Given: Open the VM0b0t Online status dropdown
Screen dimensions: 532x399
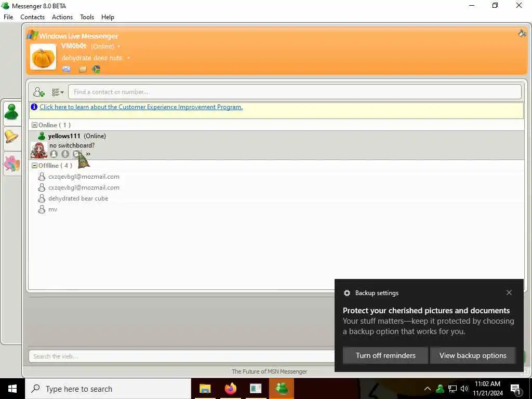Looking at the screenshot, I should click(118, 46).
